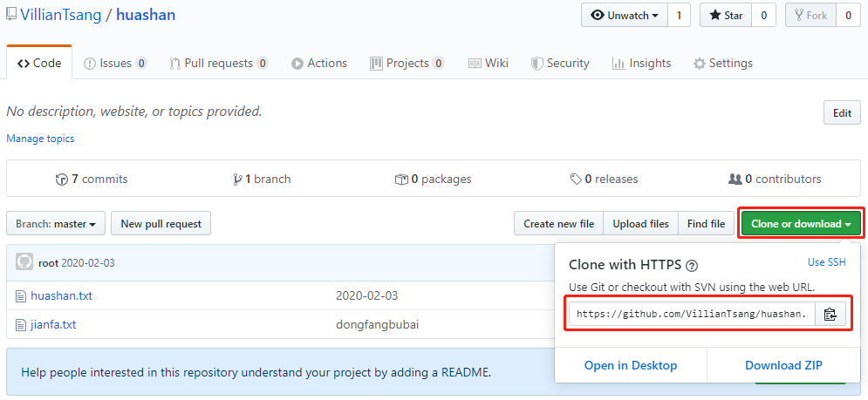
Task: View the 0 releases link
Action: pyautogui.click(x=604, y=180)
